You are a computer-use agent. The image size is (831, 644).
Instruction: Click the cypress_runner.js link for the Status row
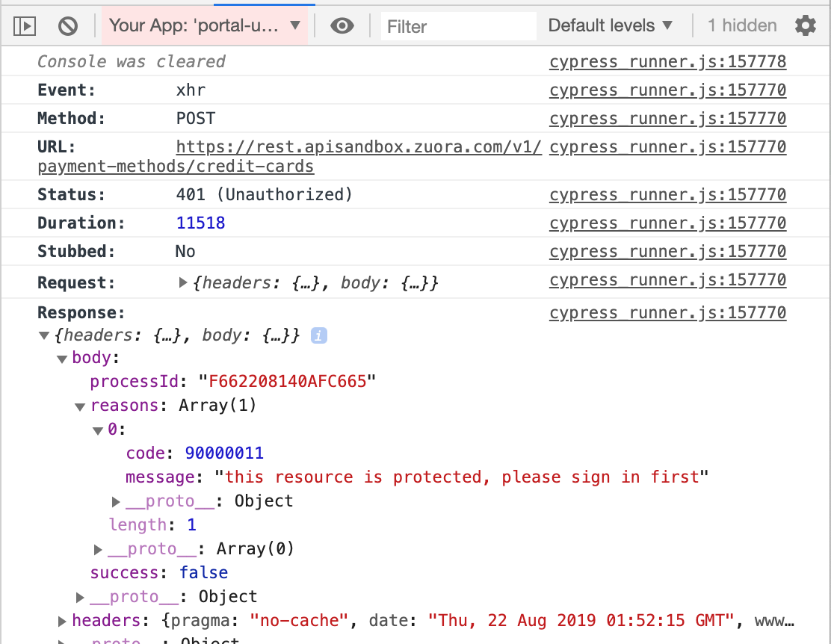pos(667,194)
